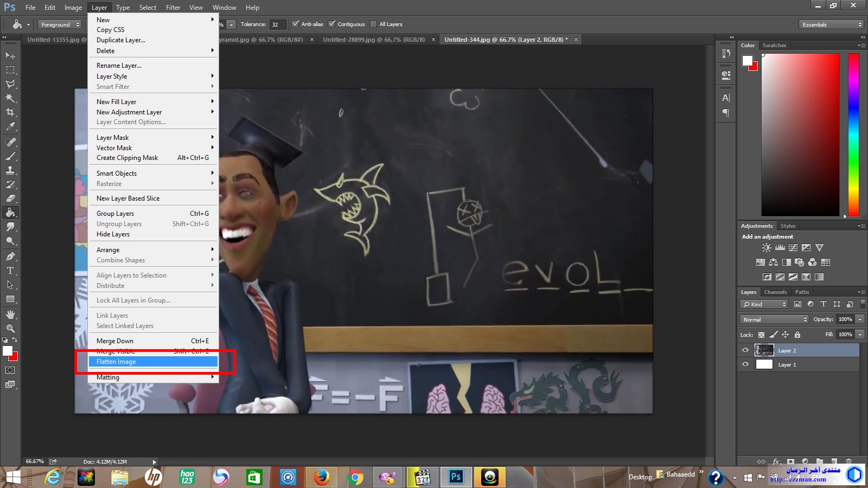
Task: Enable the All Layers checkbox
Action: (373, 24)
